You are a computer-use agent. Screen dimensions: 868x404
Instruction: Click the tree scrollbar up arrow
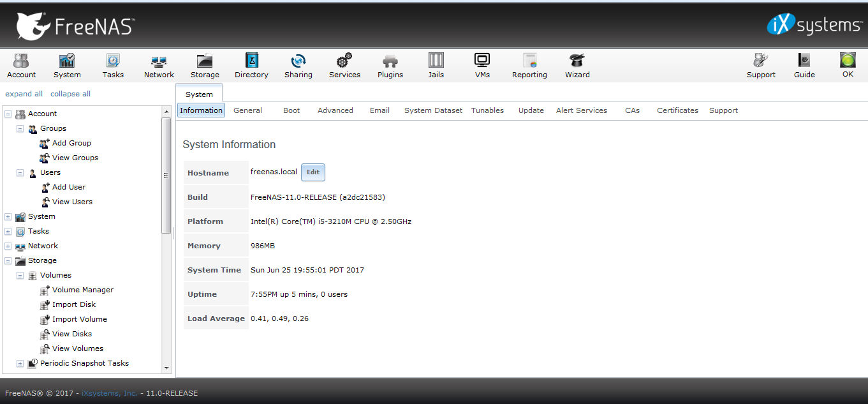[x=167, y=111]
